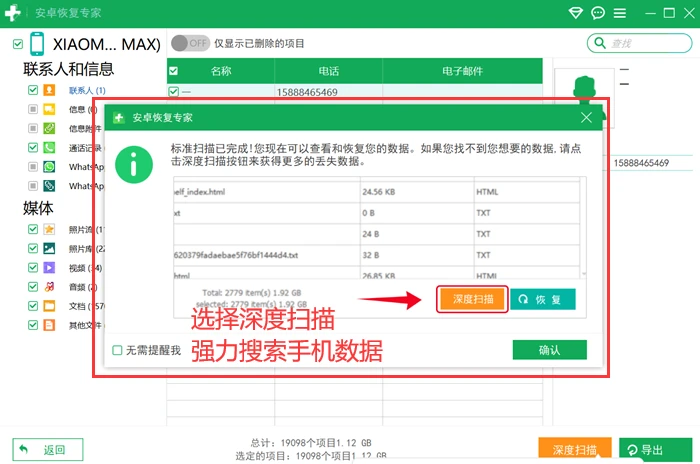Select the WhatsApp icon in sidebar

click(x=49, y=167)
